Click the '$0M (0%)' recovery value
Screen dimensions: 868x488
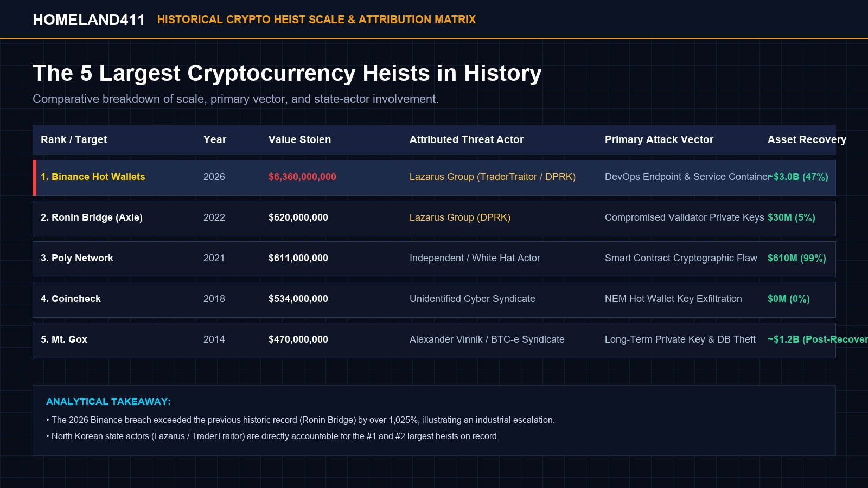789,299
